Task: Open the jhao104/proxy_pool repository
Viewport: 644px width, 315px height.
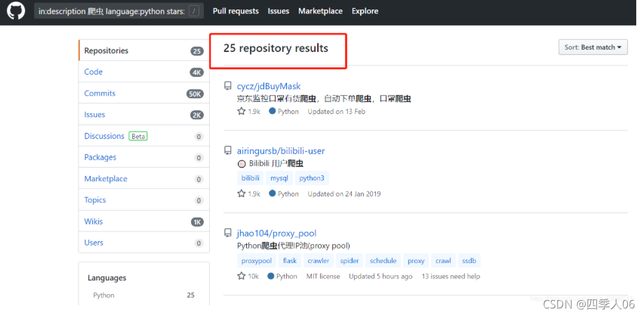Action: point(277,233)
